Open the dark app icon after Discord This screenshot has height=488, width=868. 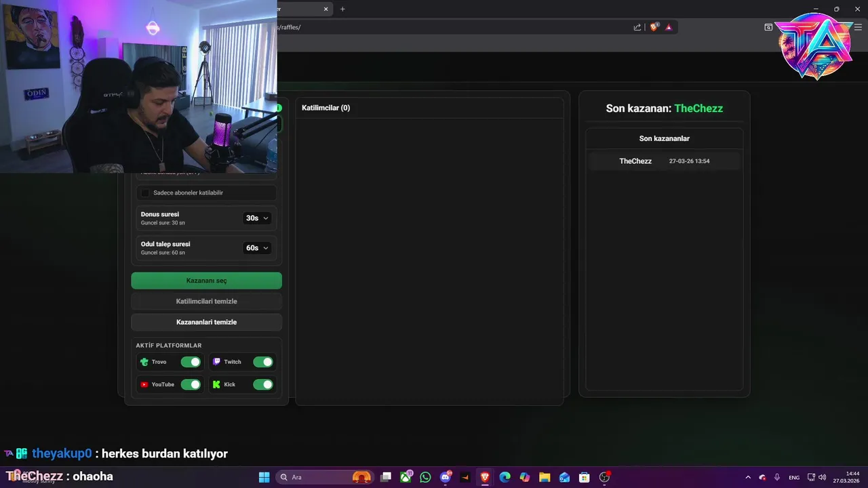coord(465,477)
